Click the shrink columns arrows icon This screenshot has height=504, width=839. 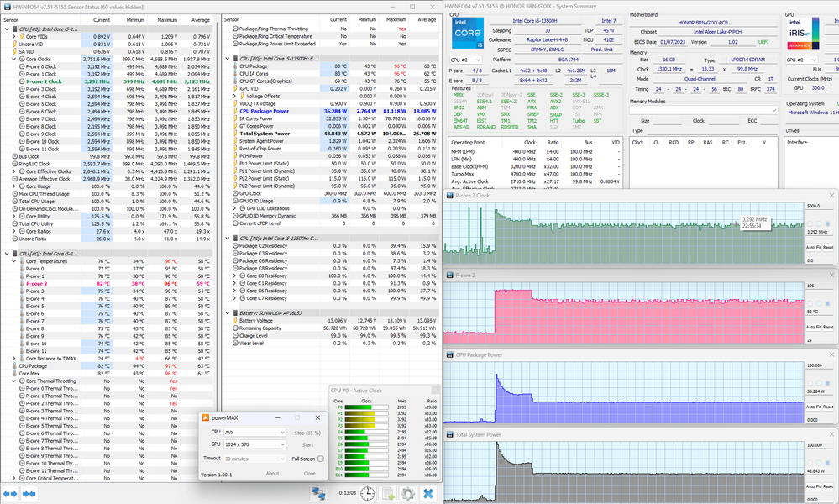click(x=30, y=493)
